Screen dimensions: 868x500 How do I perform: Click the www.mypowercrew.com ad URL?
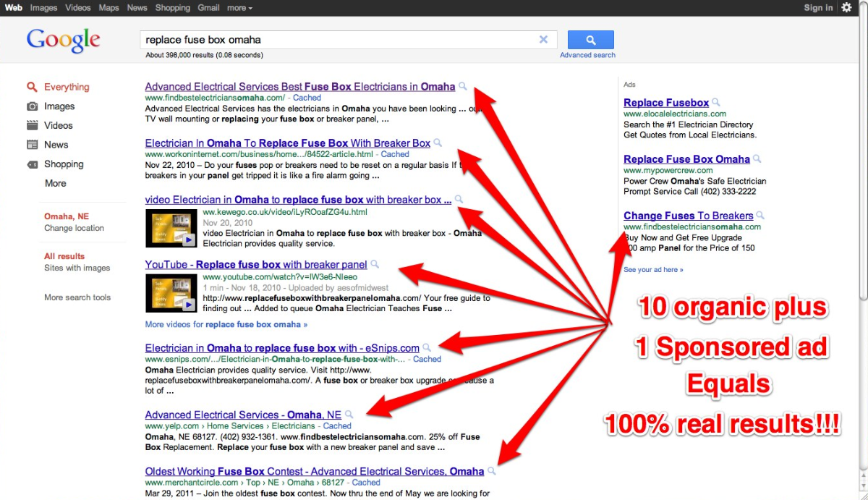(668, 170)
